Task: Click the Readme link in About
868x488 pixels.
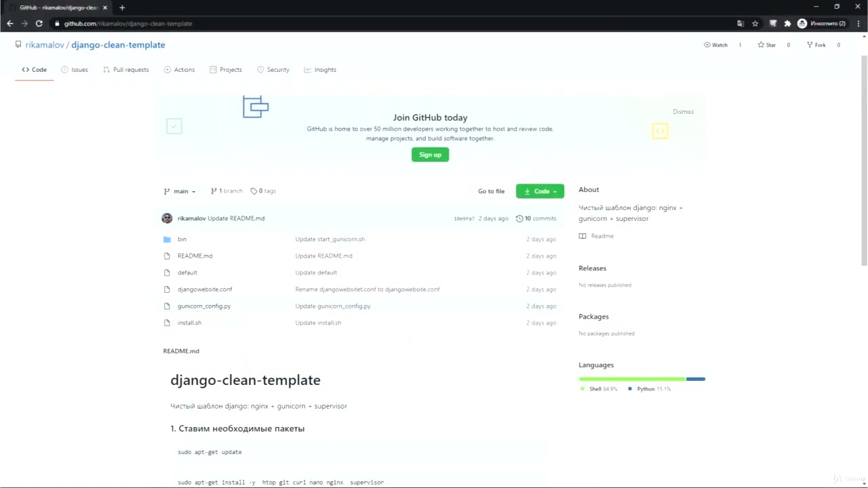Action: pyautogui.click(x=596, y=236)
